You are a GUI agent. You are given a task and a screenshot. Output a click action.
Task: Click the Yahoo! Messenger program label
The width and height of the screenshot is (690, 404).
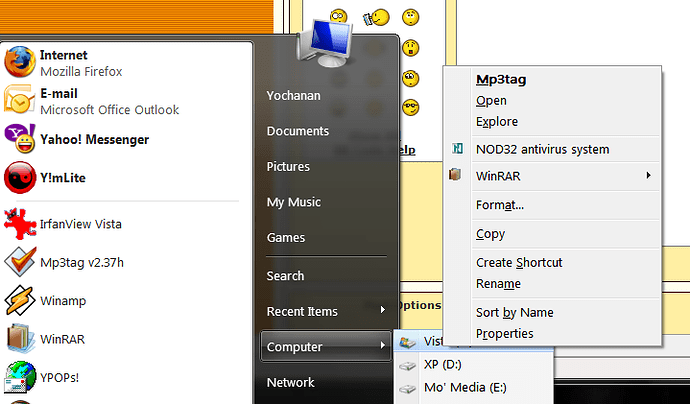[x=95, y=140]
